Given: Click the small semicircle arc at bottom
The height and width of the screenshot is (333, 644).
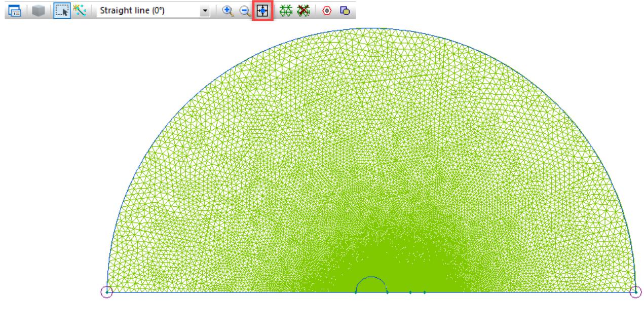Looking at the screenshot, I should coord(371,277).
